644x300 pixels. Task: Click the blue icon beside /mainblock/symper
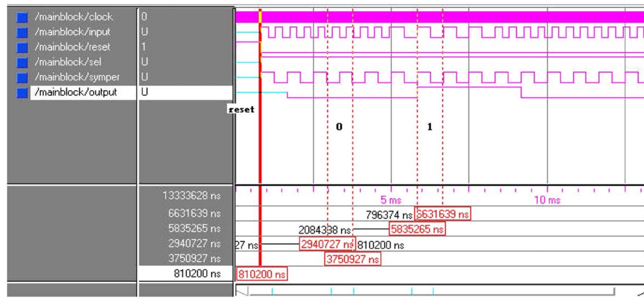point(22,78)
